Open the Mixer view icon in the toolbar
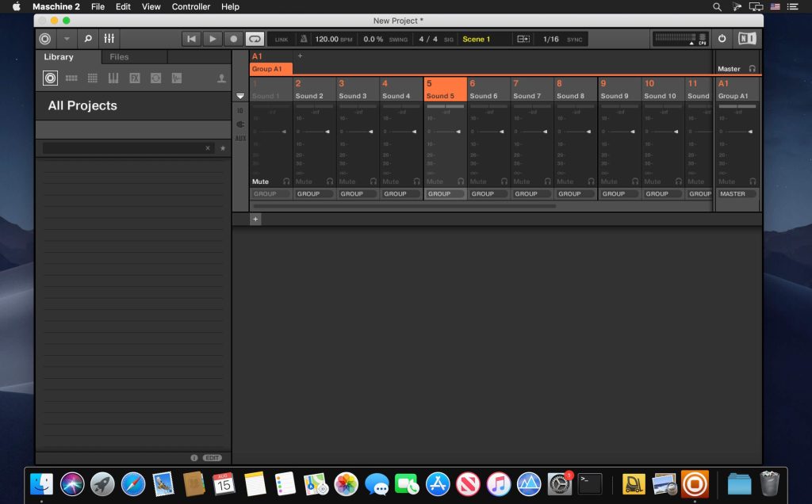The width and height of the screenshot is (812, 504). [109, 38]
